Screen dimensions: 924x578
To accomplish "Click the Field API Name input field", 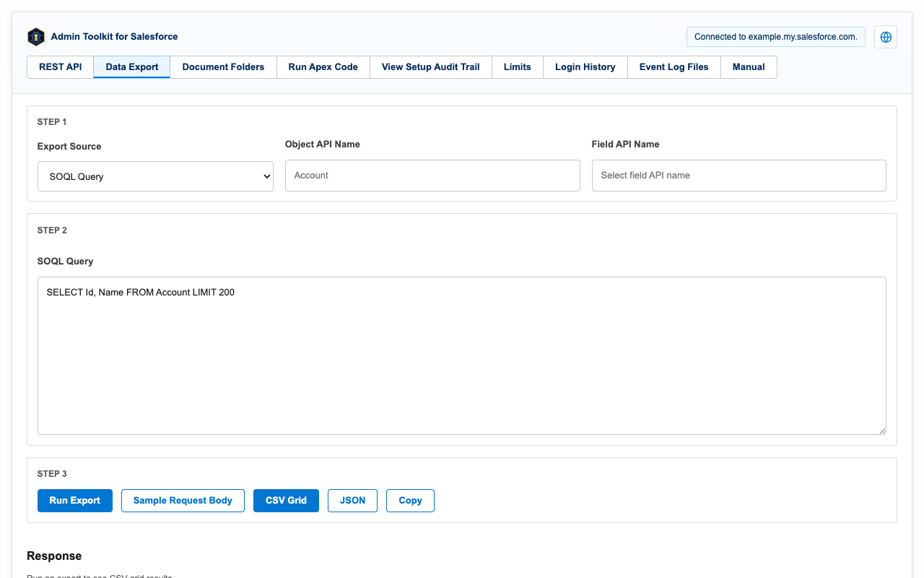I will point(738,176).
